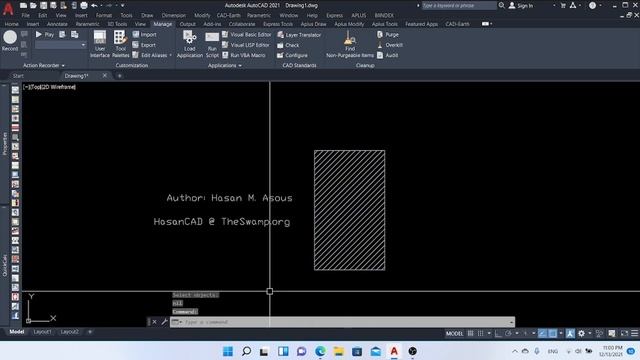This screenshot has height=360, width=640.
Task: Toggle Snap mode on the status bar
Action: (480, 333)
